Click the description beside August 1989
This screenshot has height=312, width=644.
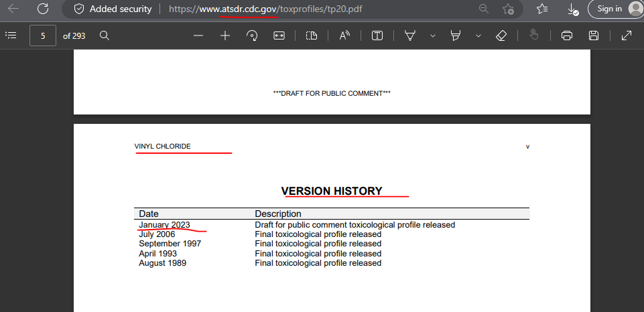(x=318, y=262)
